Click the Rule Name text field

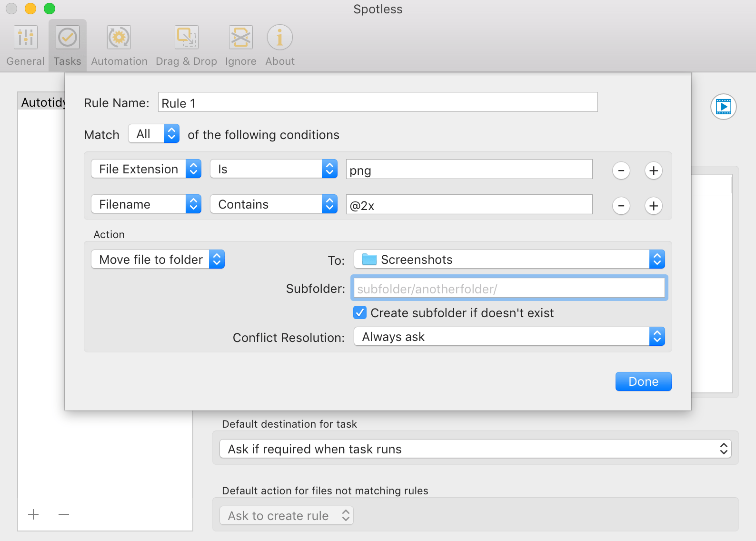coord(378,102)
